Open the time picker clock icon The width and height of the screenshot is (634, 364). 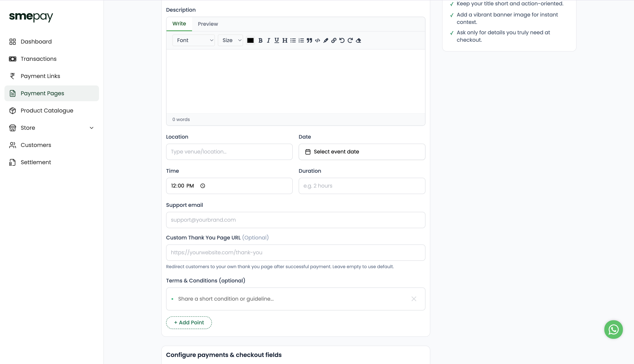[x=202, y=186]
